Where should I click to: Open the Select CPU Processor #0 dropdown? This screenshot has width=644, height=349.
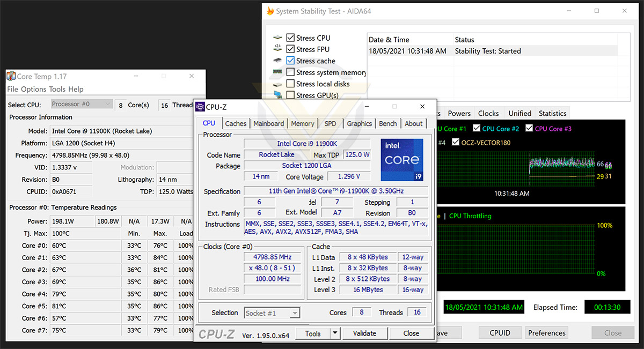[x=82, y=105]
